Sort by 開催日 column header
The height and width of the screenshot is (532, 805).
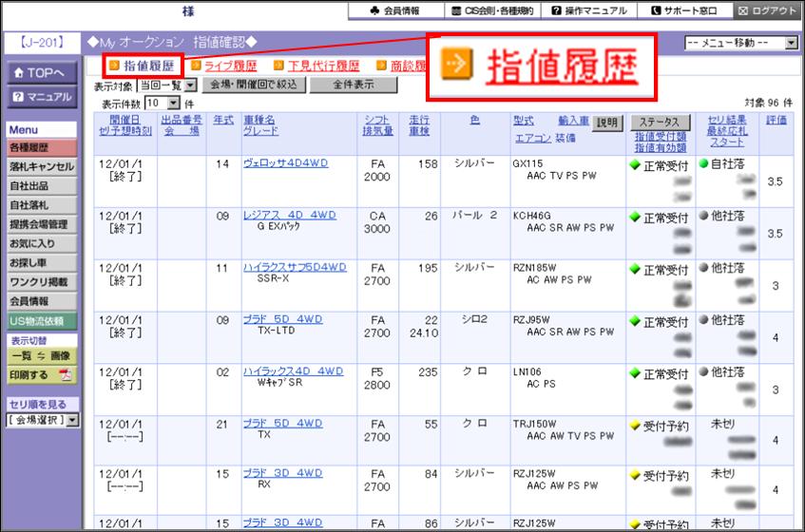point(125,120)
